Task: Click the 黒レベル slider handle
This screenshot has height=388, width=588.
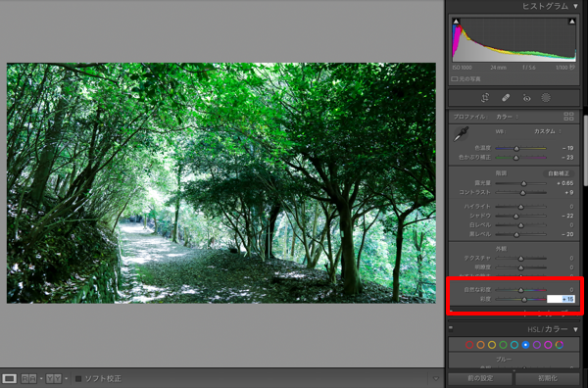Action: pyautogui.click(x=516, y=235)
